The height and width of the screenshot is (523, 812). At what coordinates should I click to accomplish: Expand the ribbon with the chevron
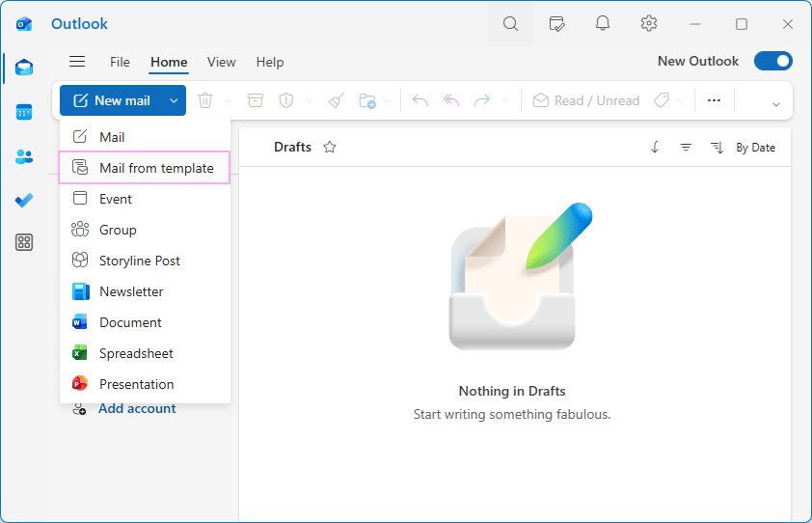pyautogui.click(x=775, y=104)
